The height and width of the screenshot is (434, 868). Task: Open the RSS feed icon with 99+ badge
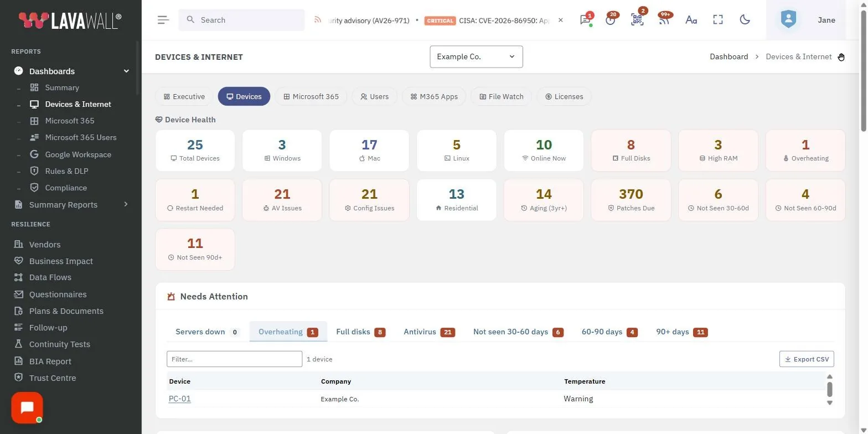[x=664, y=20]
